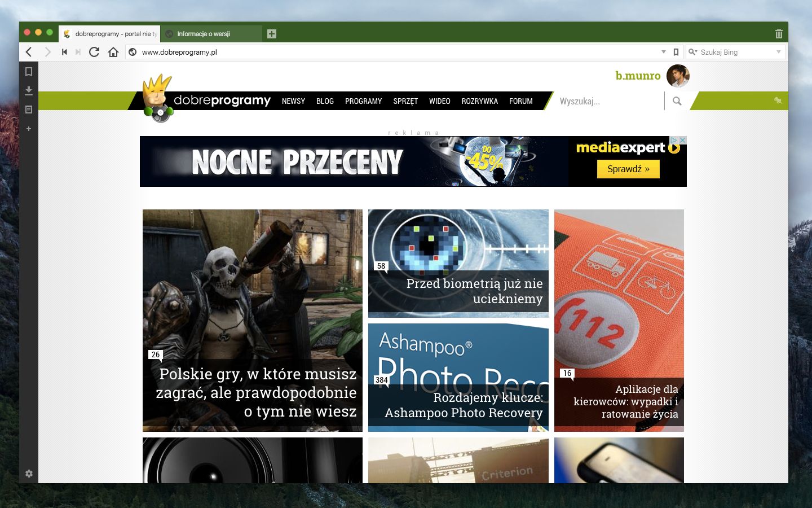The image size is (812, 508).
Task: Open the Notes panel in the sidebar
Action: tap(29, 110)
